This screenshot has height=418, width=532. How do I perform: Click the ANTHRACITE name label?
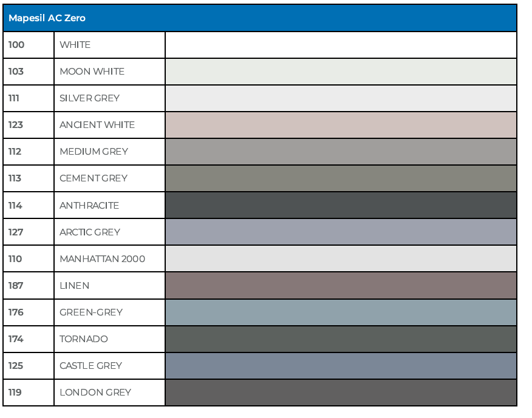pos(89,206)
